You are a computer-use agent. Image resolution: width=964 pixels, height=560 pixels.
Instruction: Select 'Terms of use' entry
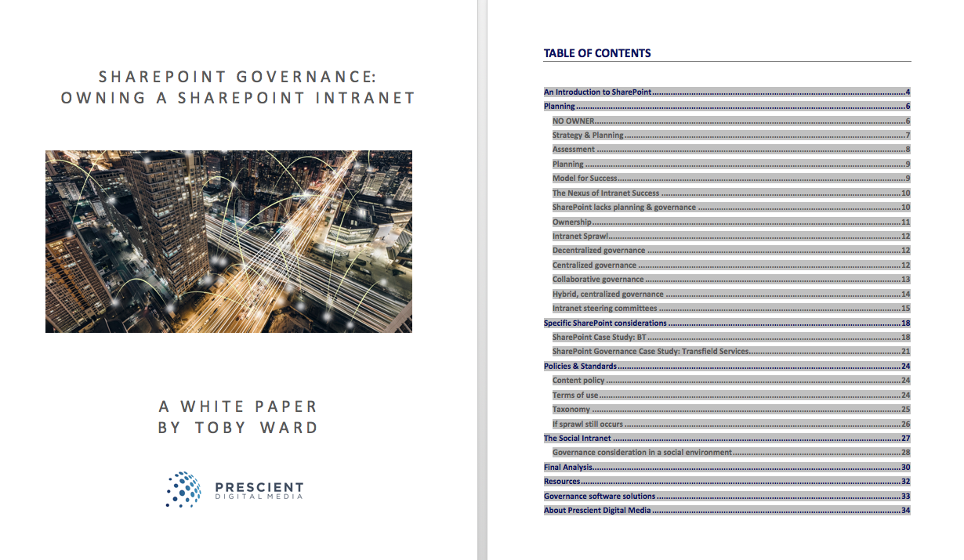730,395
